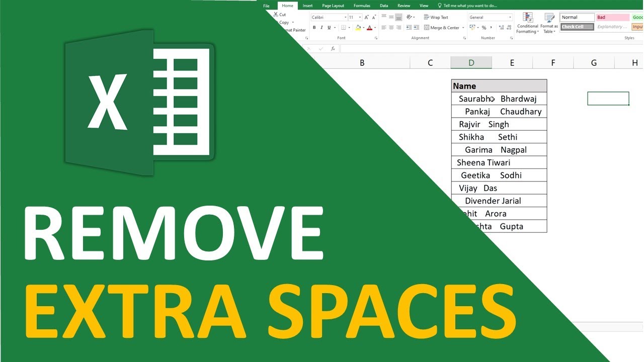This screenshot has height=362, width=644.
Task: Open the General number format dropdown
Action: [x=510, y=17]
